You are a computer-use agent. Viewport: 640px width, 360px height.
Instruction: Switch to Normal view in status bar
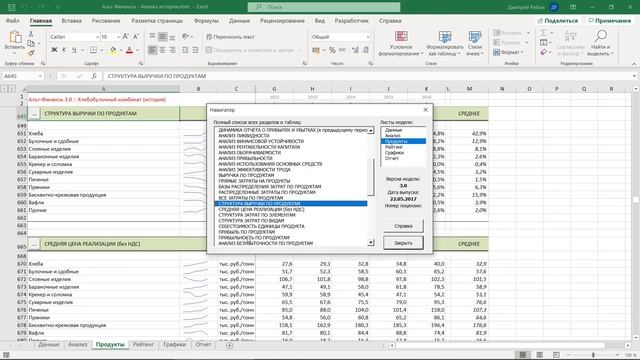point(522,355)
